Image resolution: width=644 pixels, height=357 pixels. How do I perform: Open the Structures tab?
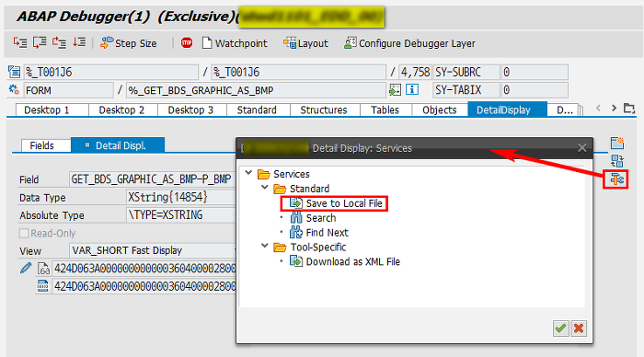324,110
